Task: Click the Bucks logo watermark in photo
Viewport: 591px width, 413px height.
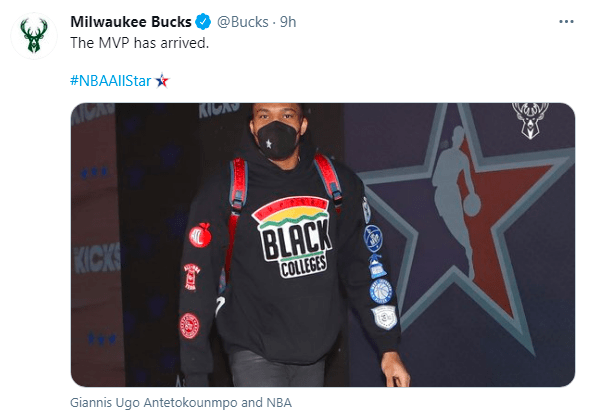Action: (530, 120)
